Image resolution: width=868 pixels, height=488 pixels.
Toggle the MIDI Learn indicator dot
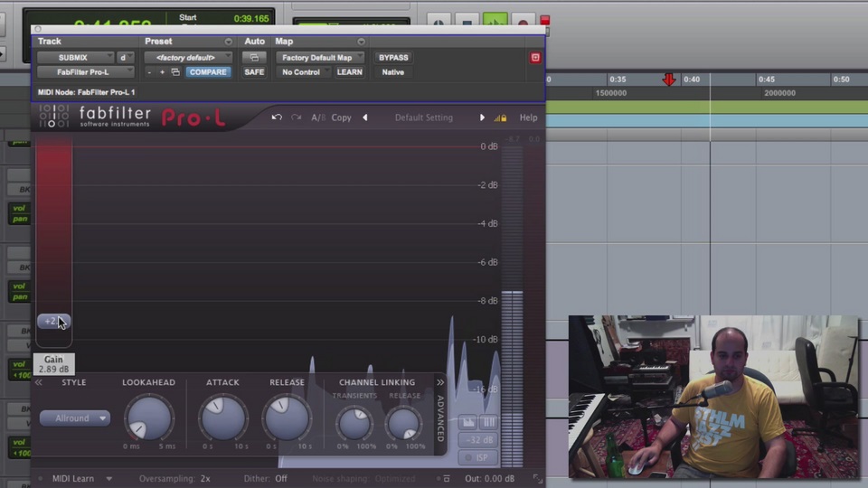point(41,479)
